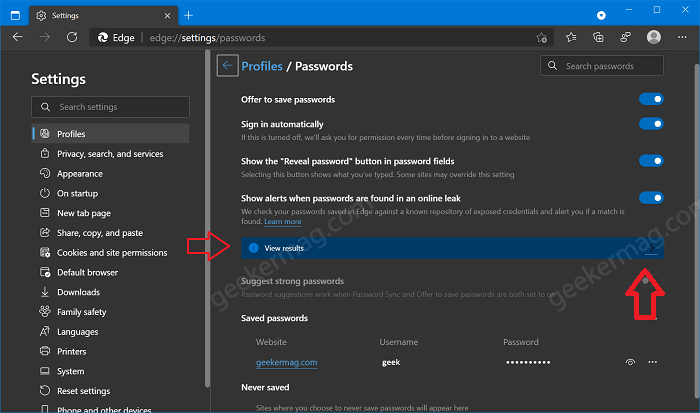This screenshot has height=413, width=700.
Task: Click the Search settings field
Action: (x=110, y=107)
